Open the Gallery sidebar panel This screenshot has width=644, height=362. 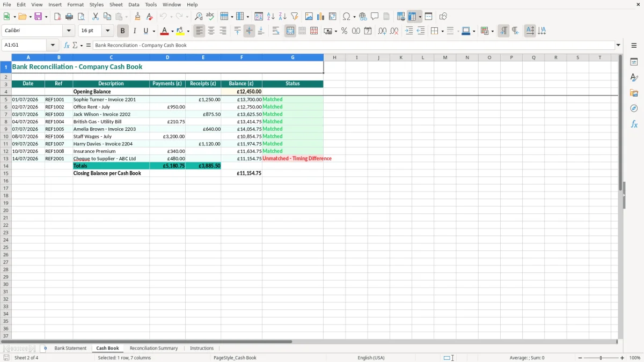pos(634,93)
